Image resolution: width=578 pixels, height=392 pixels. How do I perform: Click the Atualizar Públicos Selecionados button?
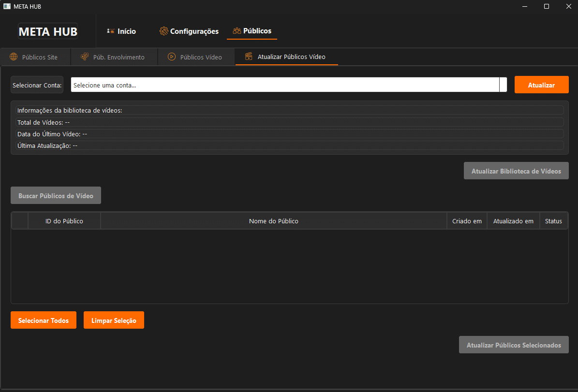[514, 345]
